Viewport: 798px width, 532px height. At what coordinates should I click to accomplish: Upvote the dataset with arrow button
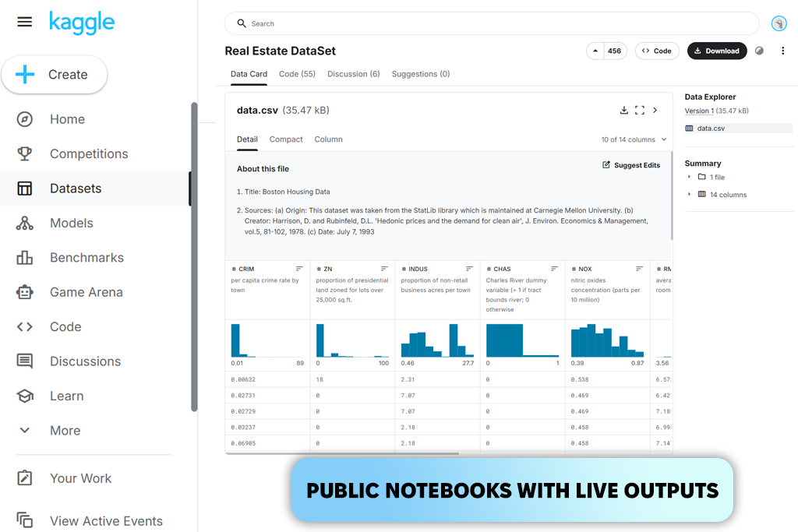[595, 51]
